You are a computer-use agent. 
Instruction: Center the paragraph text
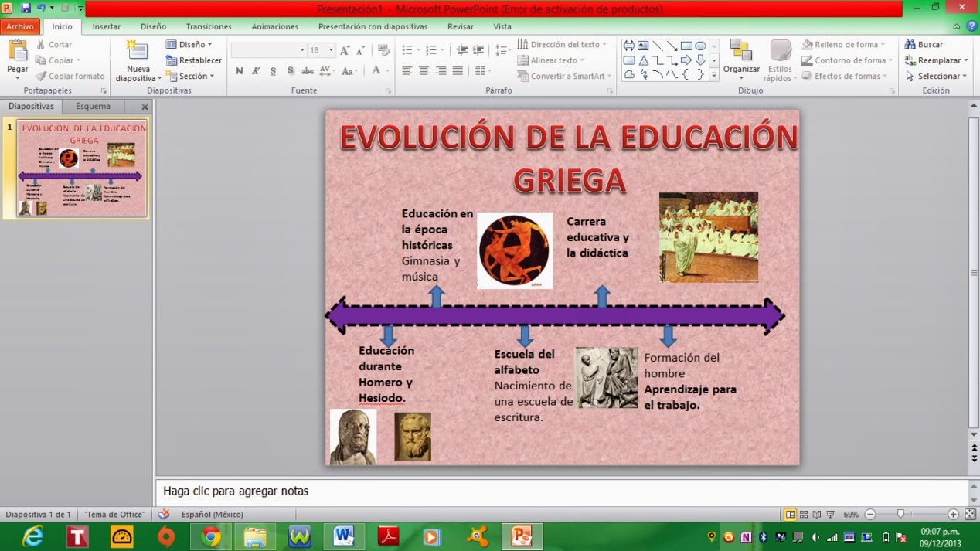click(x=424, y=70)
